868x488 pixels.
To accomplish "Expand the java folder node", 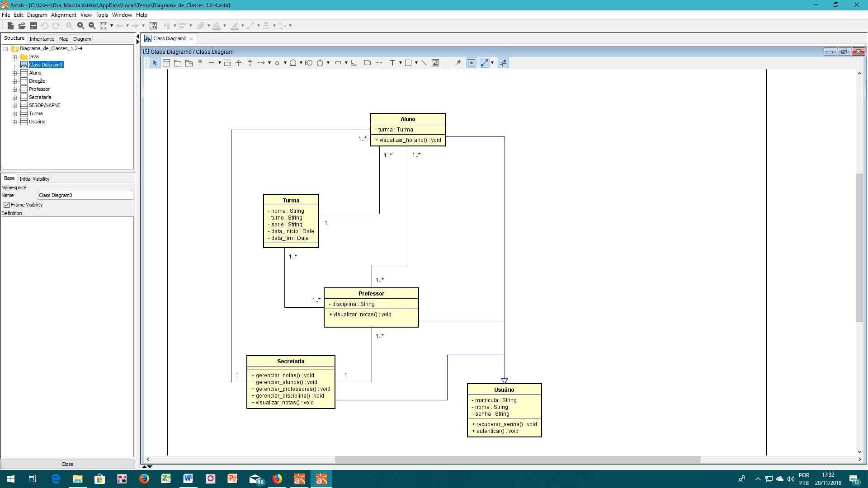I will pyautogui.click(x=14, y=57).
